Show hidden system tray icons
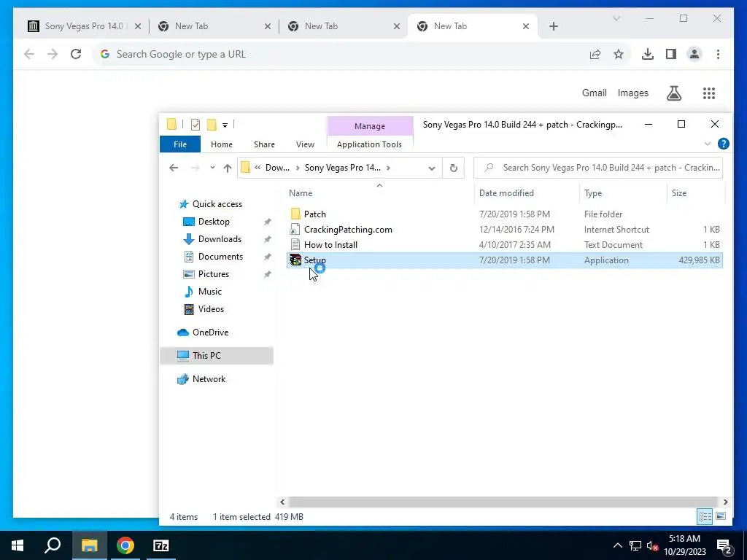This screenshot has height=560, width=747. pos(617,545)
